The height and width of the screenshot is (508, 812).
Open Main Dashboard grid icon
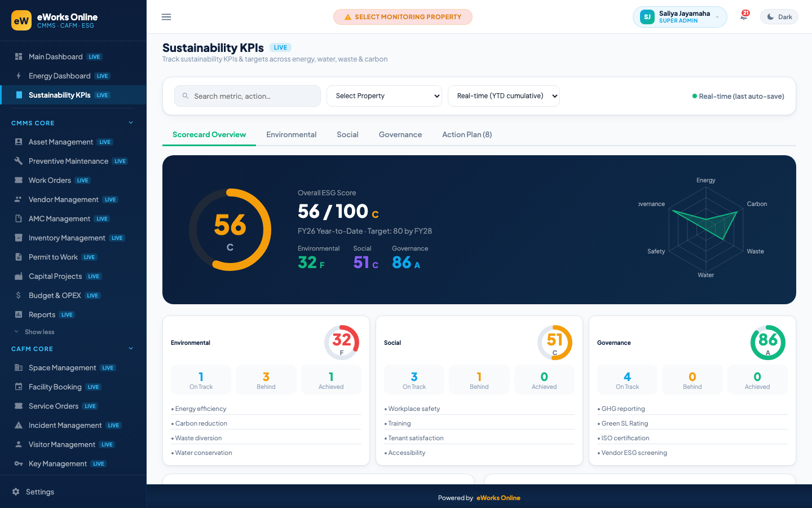(19, 56)
